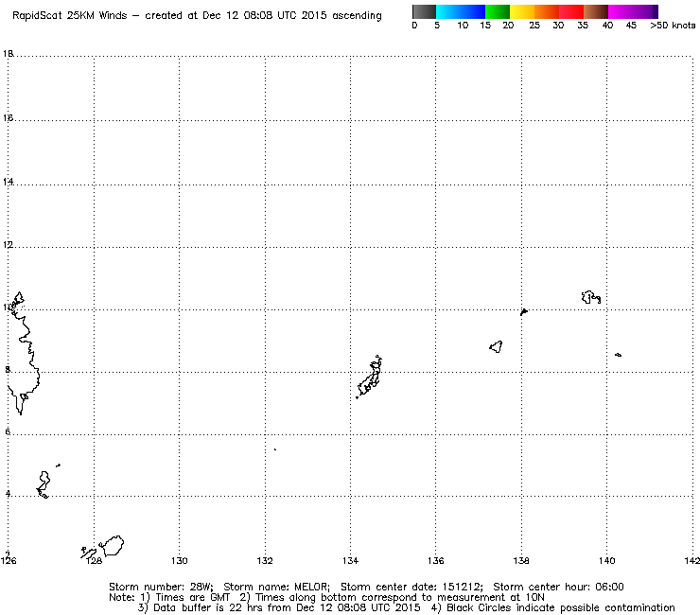This screenshot has height=615, width=700.
Task: Click the green 15-20 knots color band
Action: [498, 11]
